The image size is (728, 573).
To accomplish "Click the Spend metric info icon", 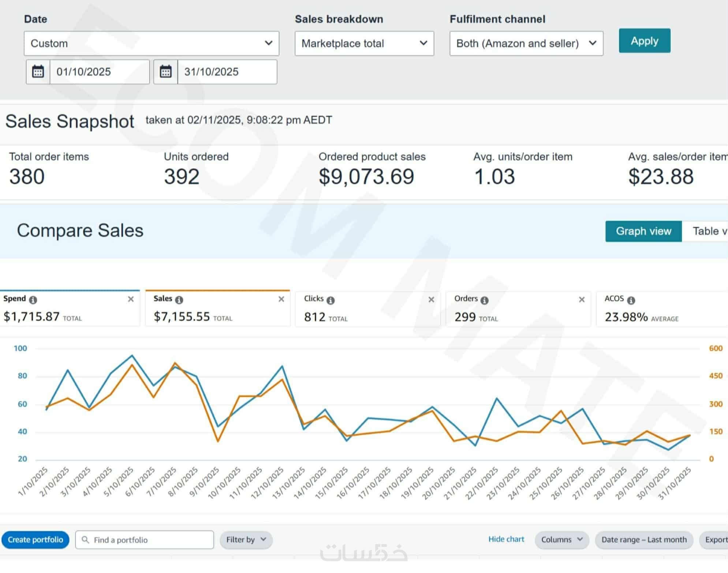I will 33,300.
